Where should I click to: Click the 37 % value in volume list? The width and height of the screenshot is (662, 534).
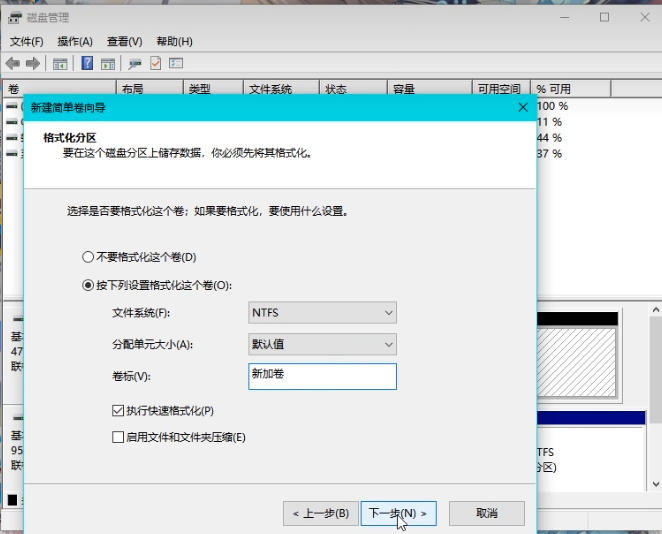click(549, 154)
